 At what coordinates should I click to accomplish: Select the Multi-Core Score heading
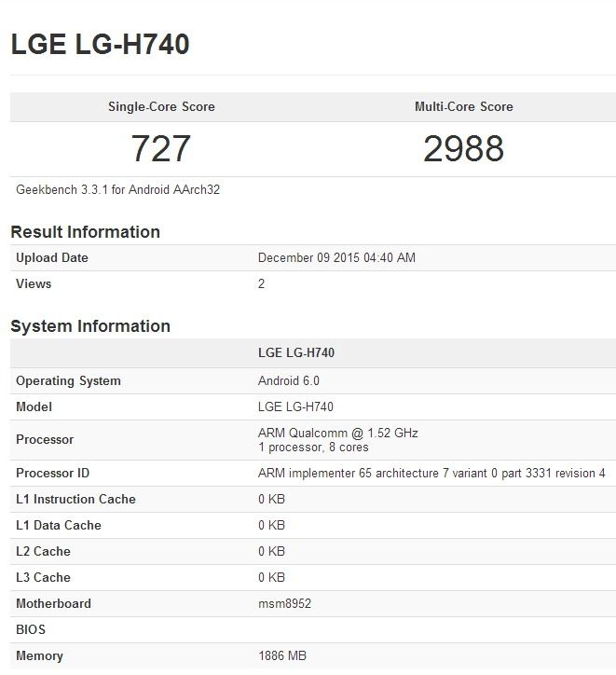click(464, 106)
